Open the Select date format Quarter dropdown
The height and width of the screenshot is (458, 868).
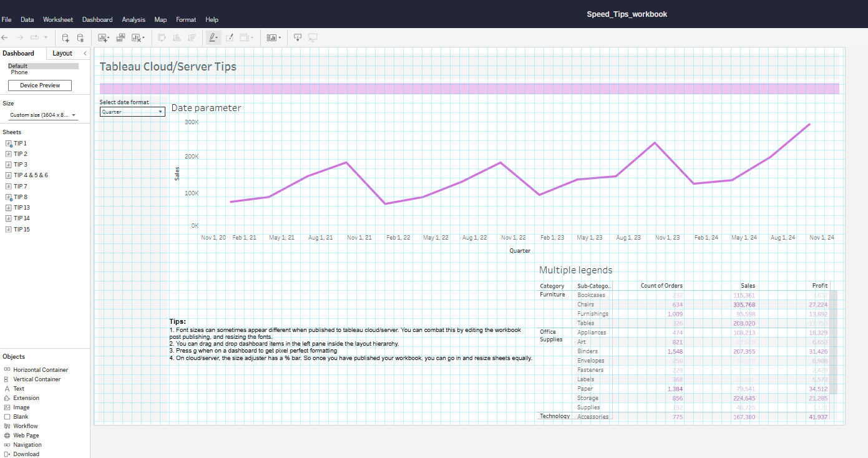point(132,112)
